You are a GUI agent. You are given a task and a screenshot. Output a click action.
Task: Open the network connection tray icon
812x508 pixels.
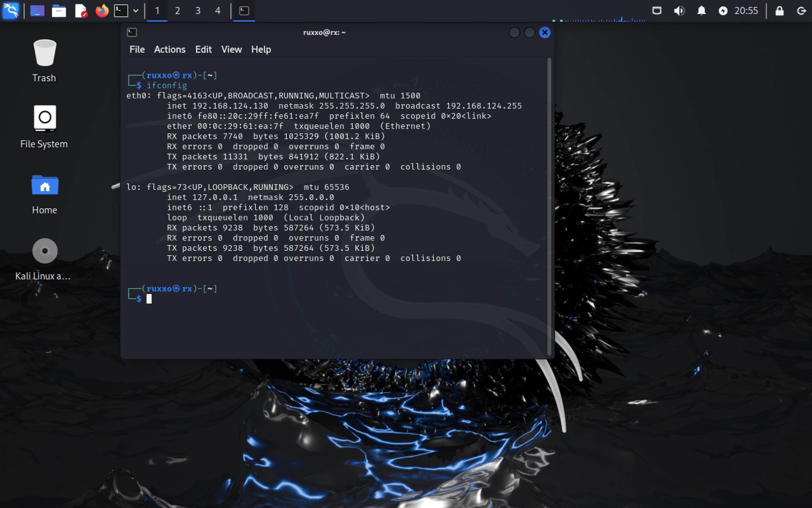click(x=657, y=11)
